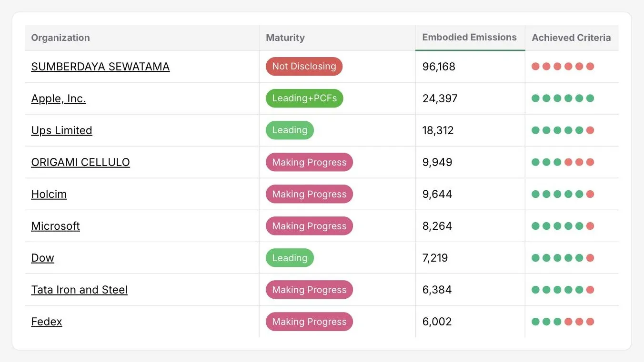The height and width of the screenshot is (362, 644).
Task: Click last criteria dot in SUMBERDAYA SEWATAMA row
Action: point(590,67)
